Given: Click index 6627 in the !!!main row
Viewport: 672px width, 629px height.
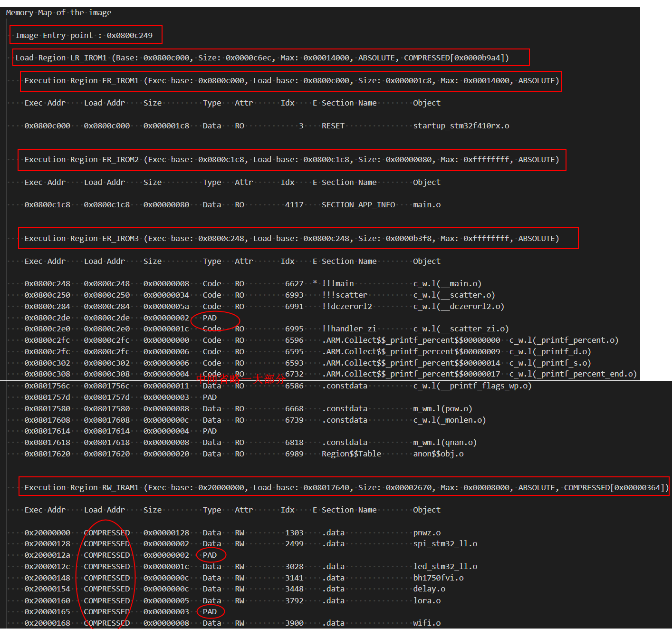Looking at the screenshot, I should tap(294, 284).
